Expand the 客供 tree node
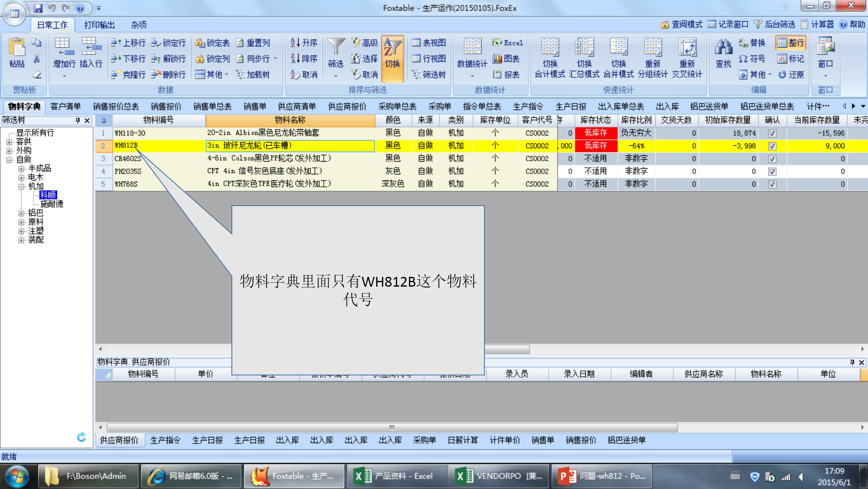The width and height of the screenshot is (868, 489). 9,142
